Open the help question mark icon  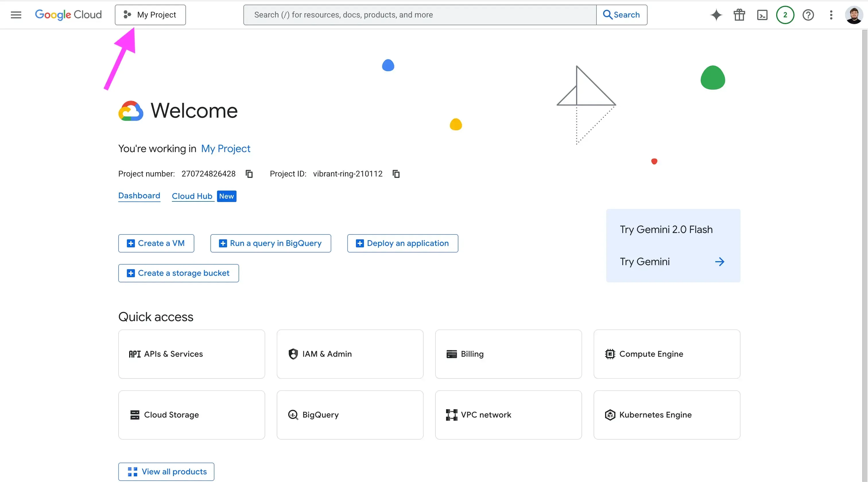(x=808, y=15)
